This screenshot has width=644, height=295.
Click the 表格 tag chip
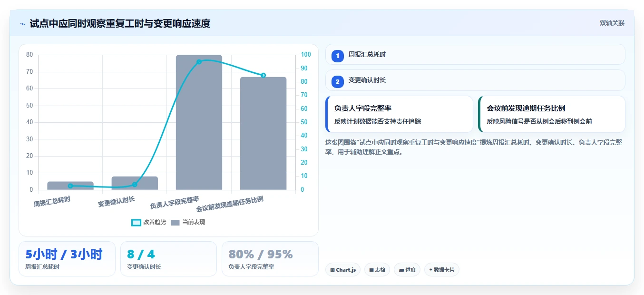click(377, 270)
